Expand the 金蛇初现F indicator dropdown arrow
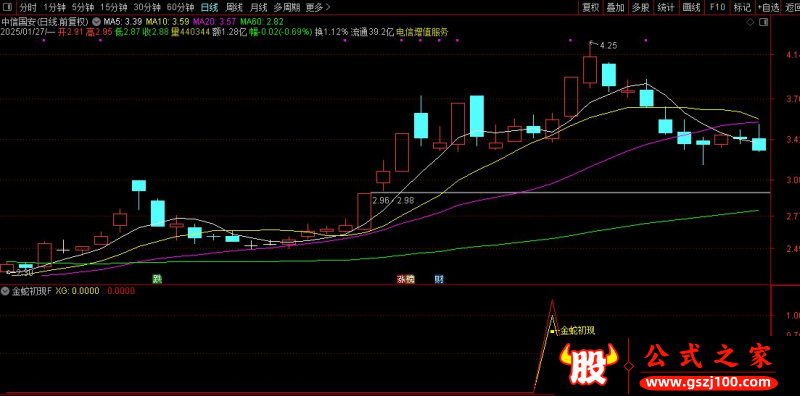 click(6, 291)
